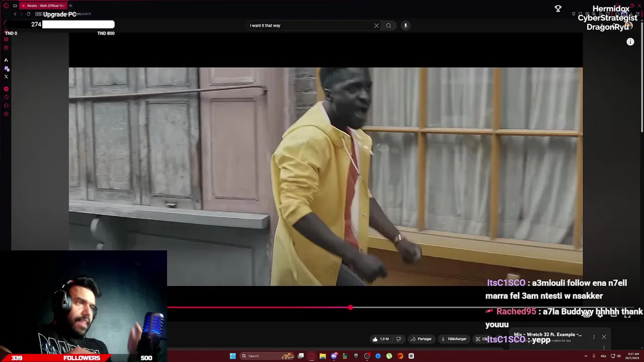Click the video playback area
This screenshot has width=644, height=362.
tap(326, 176)
